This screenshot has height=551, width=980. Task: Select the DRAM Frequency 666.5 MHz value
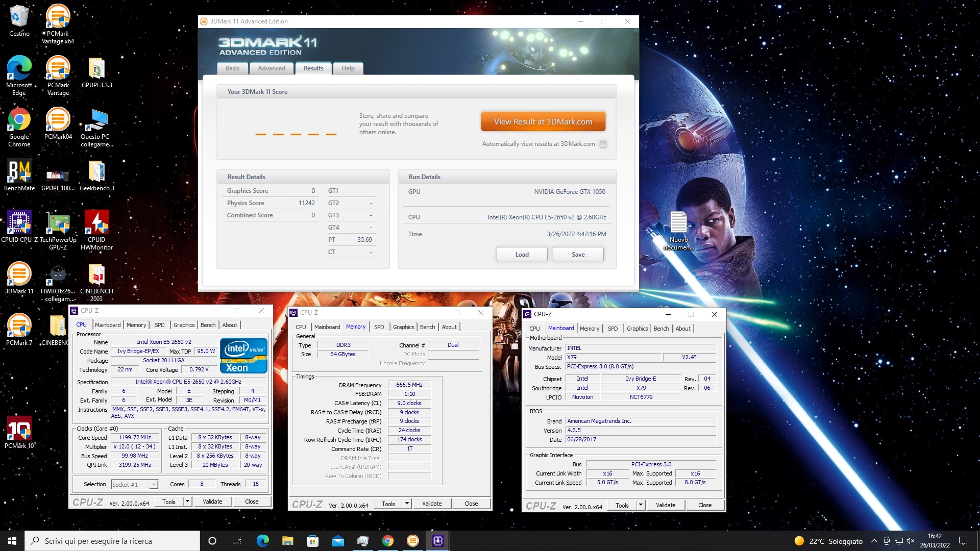tap(409, 385)
